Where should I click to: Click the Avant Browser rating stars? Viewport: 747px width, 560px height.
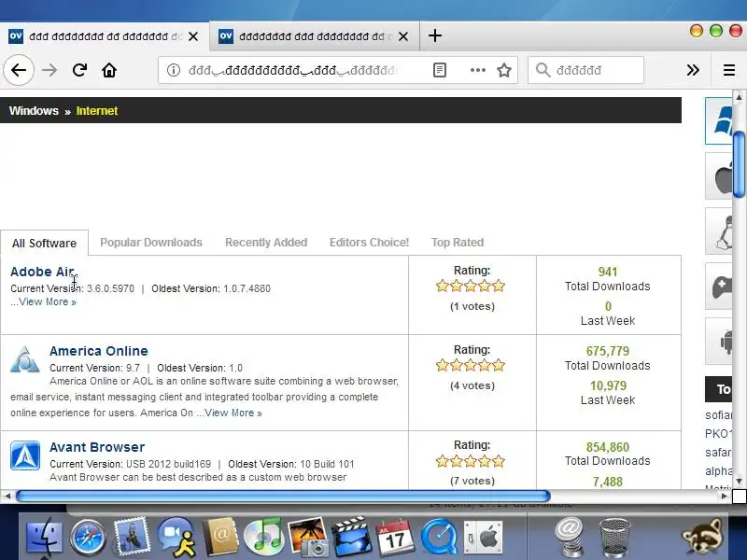[x=471, y=461]
